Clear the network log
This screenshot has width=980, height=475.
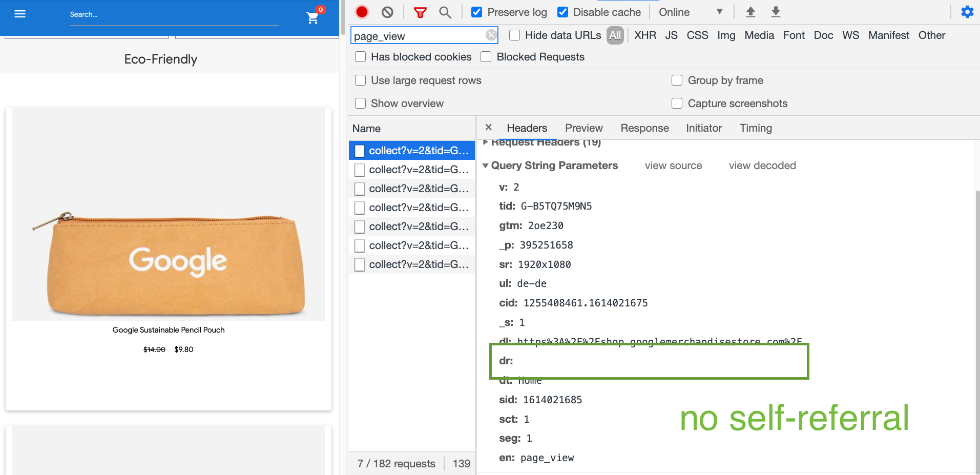[388, 12]
